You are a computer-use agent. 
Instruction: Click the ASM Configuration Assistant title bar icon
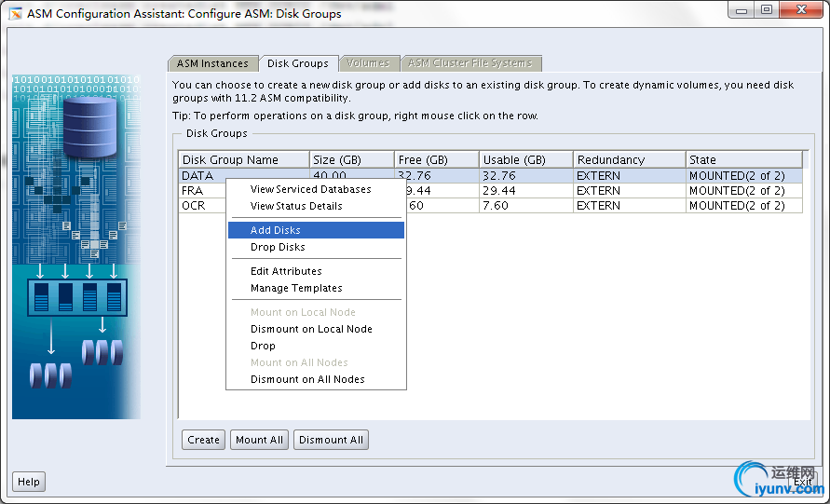pyautogui.click(x=15, y=13)
